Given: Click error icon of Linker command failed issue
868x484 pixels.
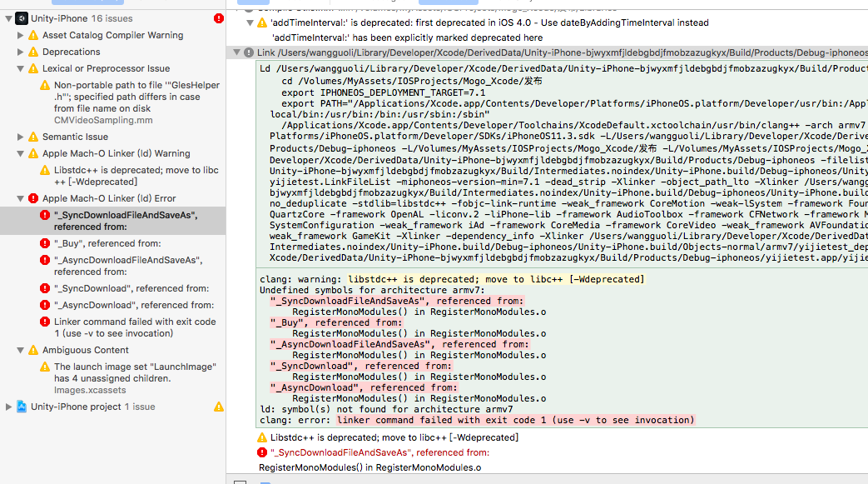Looking at the screenshot, I should pos(45,322).
